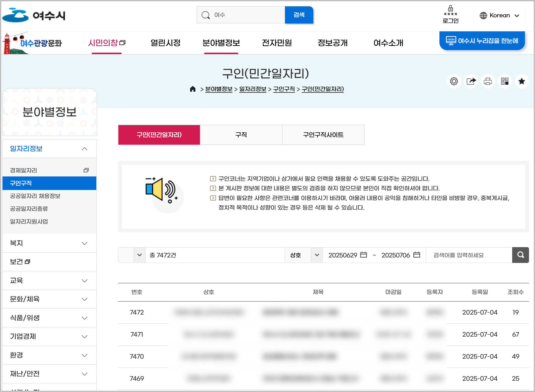Click the share icon near page title
Viewport: 535px width, 392px height.
pos(471,81)
